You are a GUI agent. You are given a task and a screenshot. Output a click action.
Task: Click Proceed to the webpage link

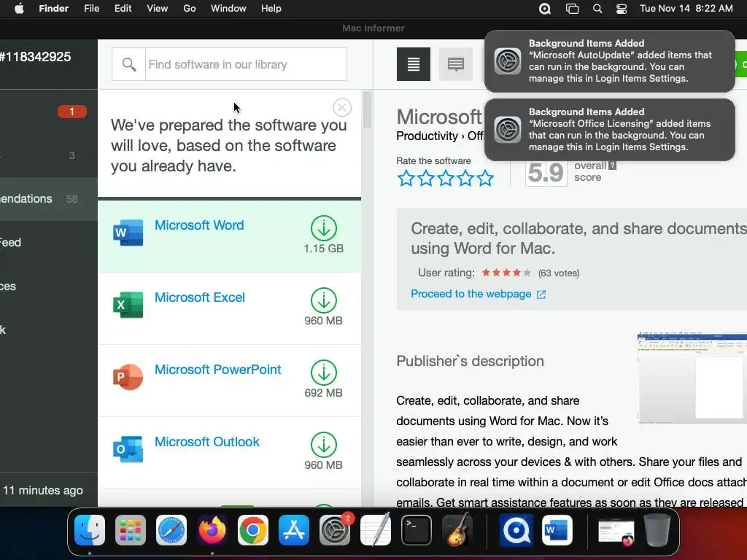(x=478, y=294)
